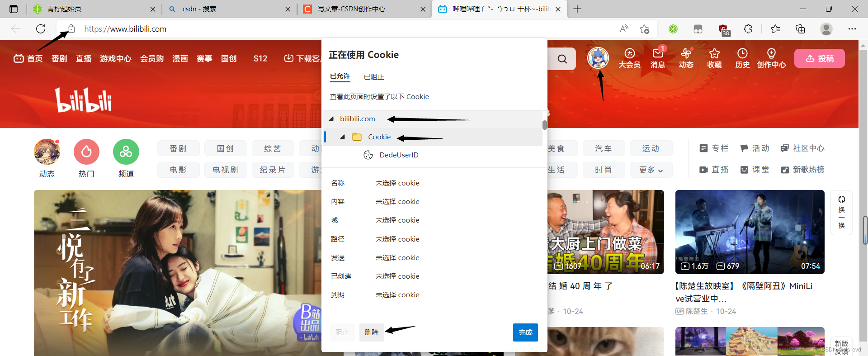The height and width of the screenshot is (356, 868).
Task: Open the 游戏中心 navigation link
Action: click(116, 59)
